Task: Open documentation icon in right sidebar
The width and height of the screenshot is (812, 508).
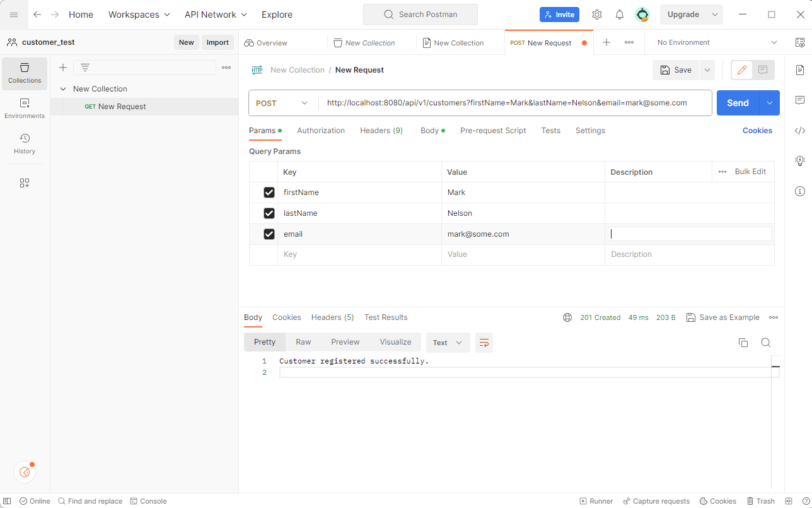Action: [800, 69]
